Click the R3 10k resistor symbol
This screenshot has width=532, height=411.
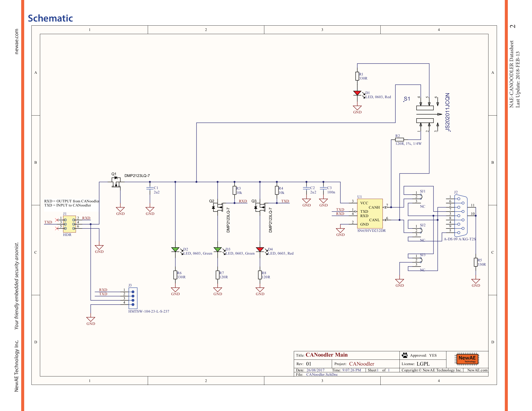[x=234, y=191]
